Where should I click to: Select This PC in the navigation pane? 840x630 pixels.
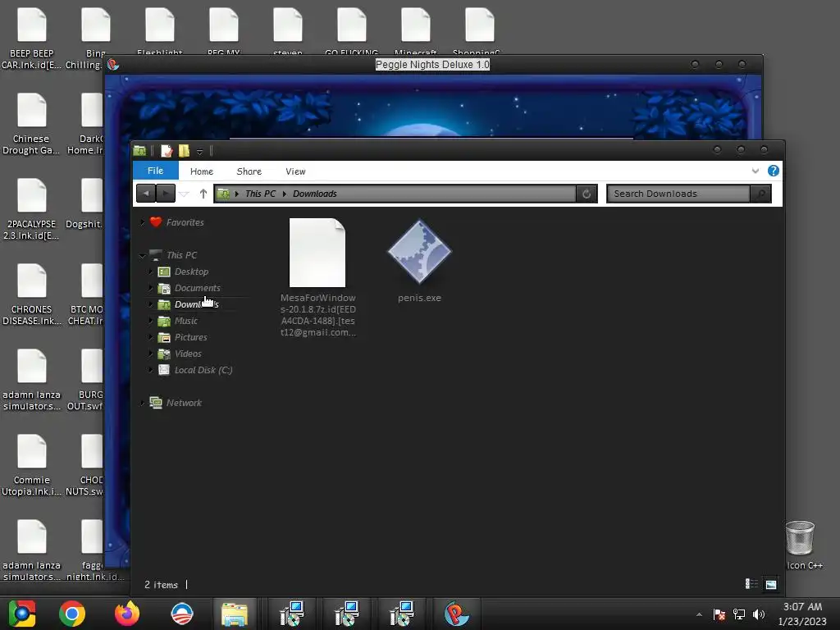tap(181, 255)
